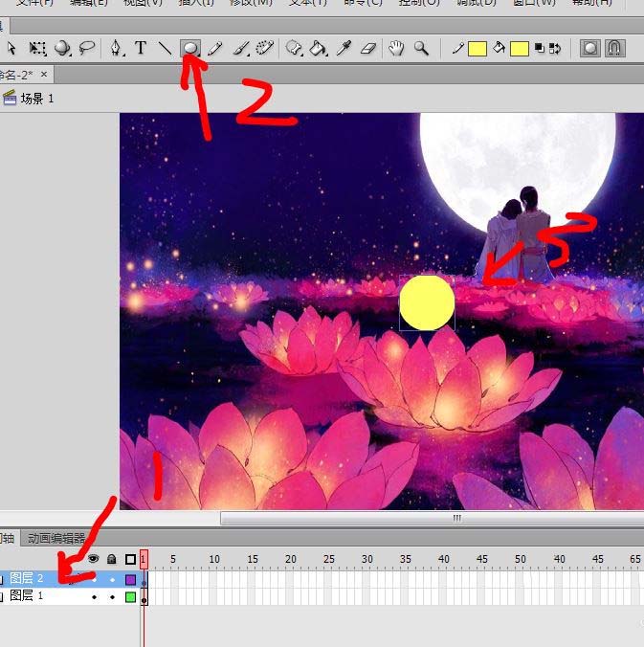Select the Free Transform tool

(x=37, y=48)
